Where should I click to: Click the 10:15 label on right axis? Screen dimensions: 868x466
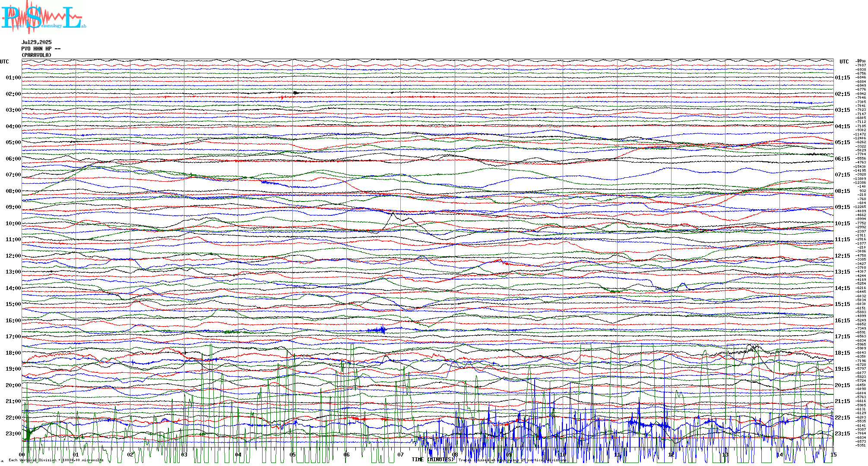click(x=843, y=224)
